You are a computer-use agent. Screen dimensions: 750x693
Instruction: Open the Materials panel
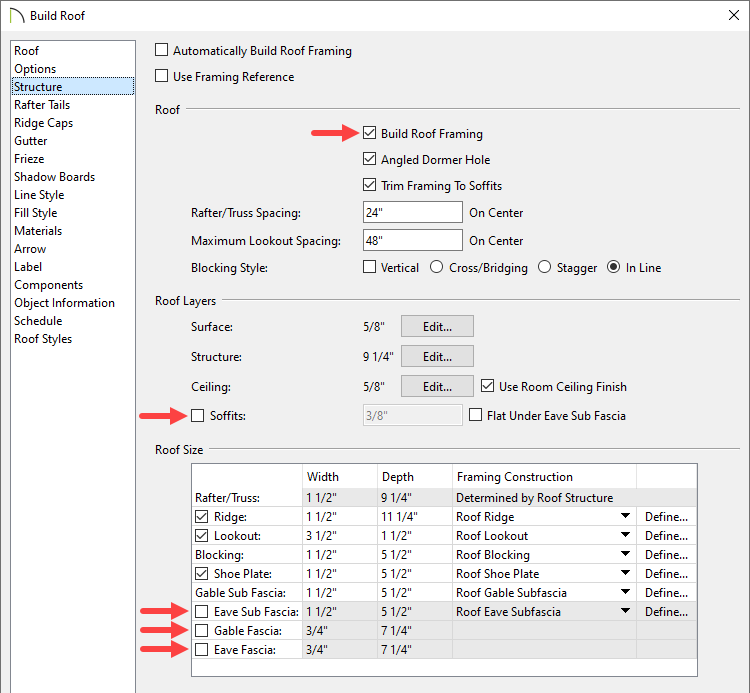pos(72,231)
